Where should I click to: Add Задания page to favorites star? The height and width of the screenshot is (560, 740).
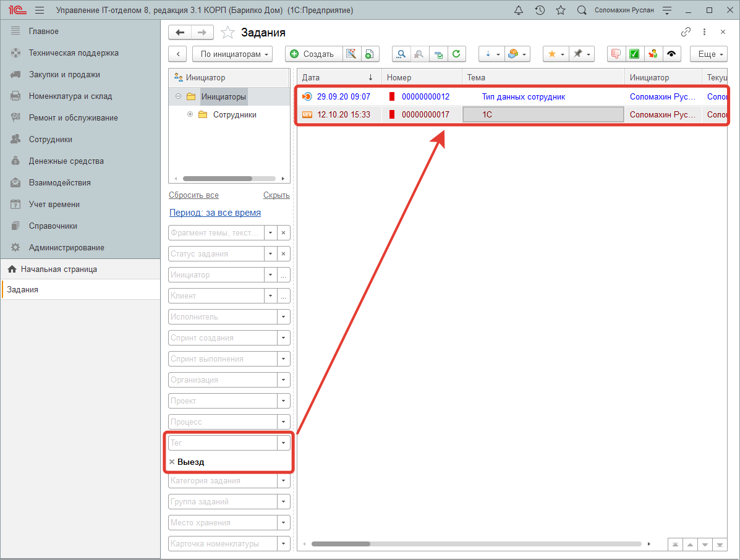pyautogui.click(x=228, y=32)
